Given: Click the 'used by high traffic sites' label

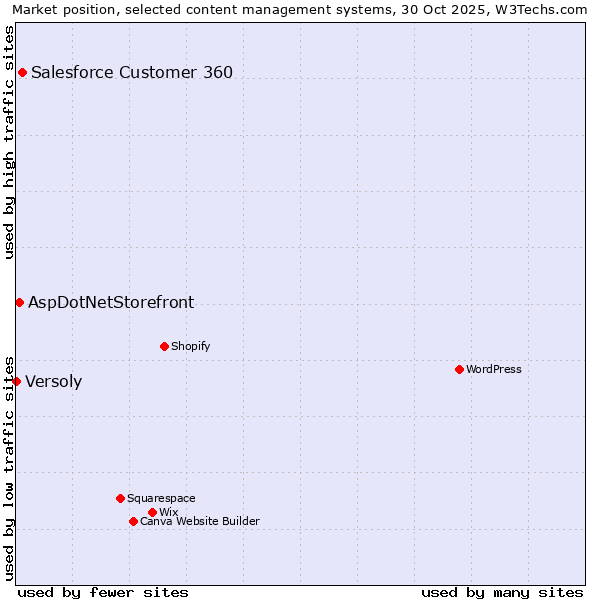Looking at the screenshot, I should (9, 142).
